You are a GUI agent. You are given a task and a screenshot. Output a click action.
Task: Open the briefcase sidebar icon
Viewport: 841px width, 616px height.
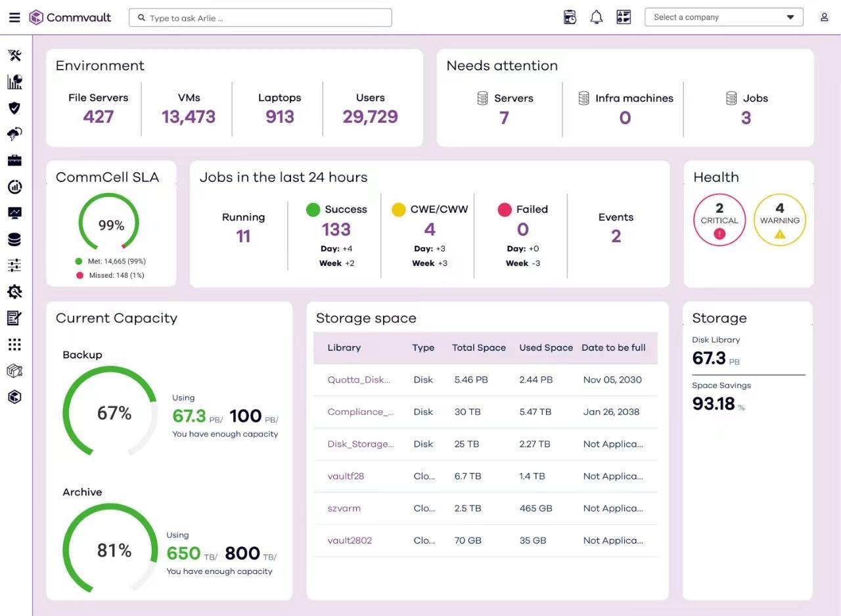pyautogui.click(x=14, y=161)
